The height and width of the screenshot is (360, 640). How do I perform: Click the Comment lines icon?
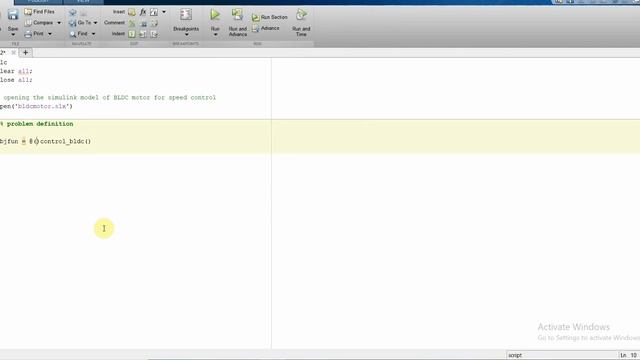pyautogui.click(x=132, y=24)
